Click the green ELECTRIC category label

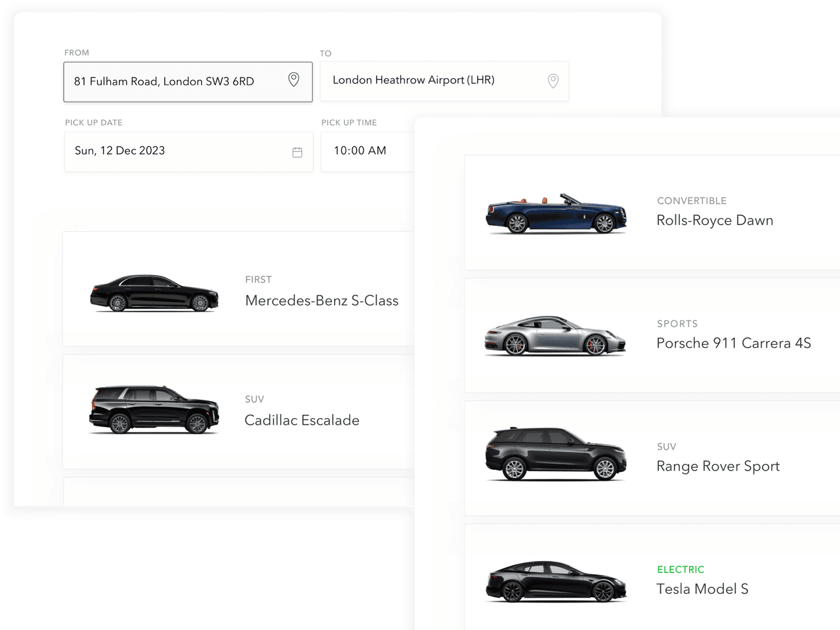[x=681, y=570]
